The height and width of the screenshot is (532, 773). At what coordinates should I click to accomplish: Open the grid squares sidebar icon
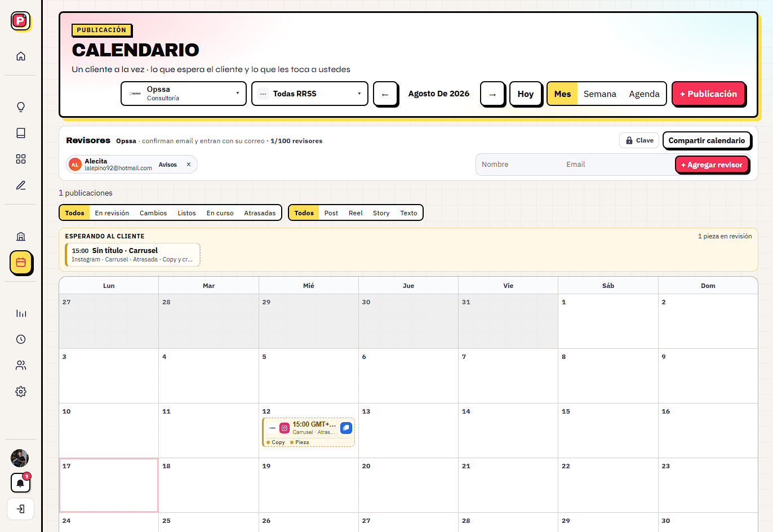(21, 159)
